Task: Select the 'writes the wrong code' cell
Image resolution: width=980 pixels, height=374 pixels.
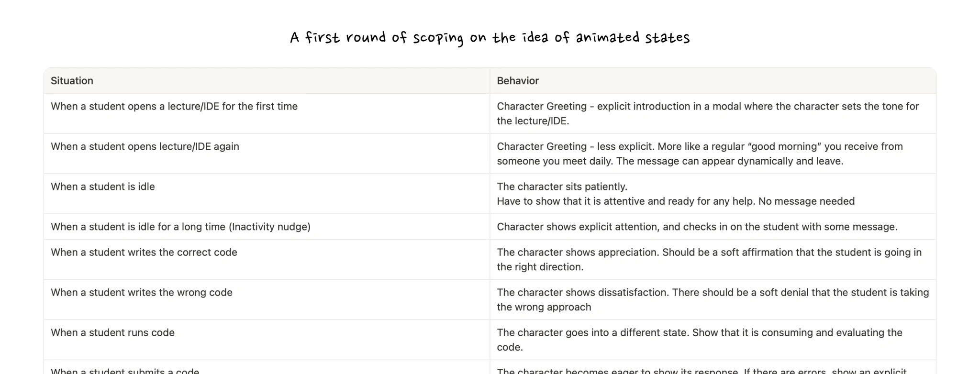Action: 142,293
